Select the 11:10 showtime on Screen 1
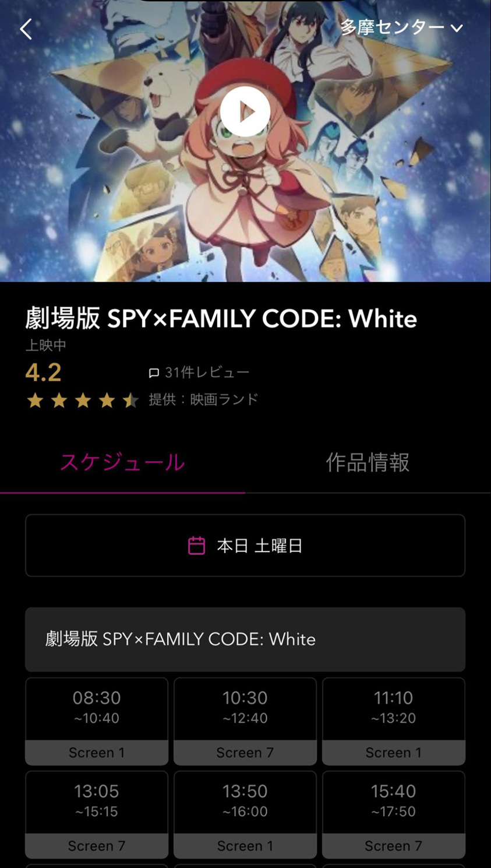The width and height of the screenshot is (491, 868). 394,721
